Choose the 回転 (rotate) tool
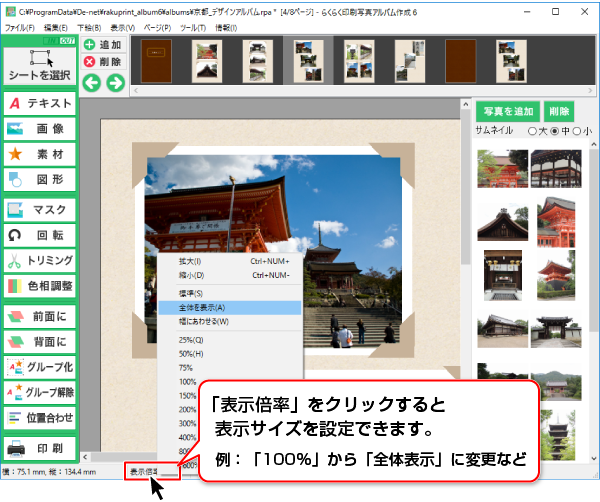The height and width of the screenshot is (502, 600). pyautogui.click(x=40, y=236)
